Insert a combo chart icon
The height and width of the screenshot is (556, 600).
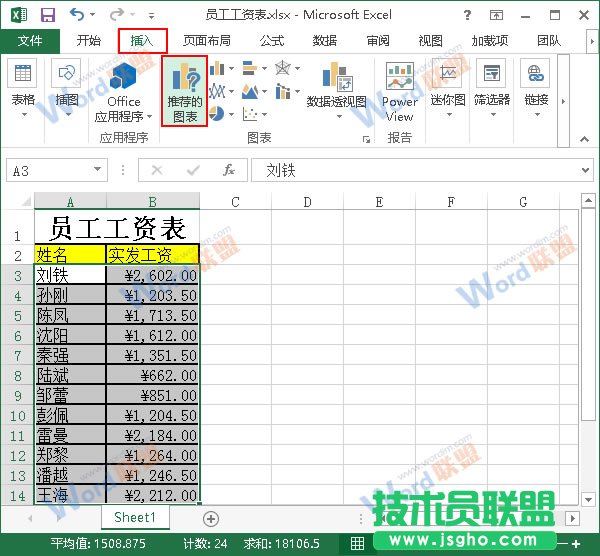[x=283, y=91]
